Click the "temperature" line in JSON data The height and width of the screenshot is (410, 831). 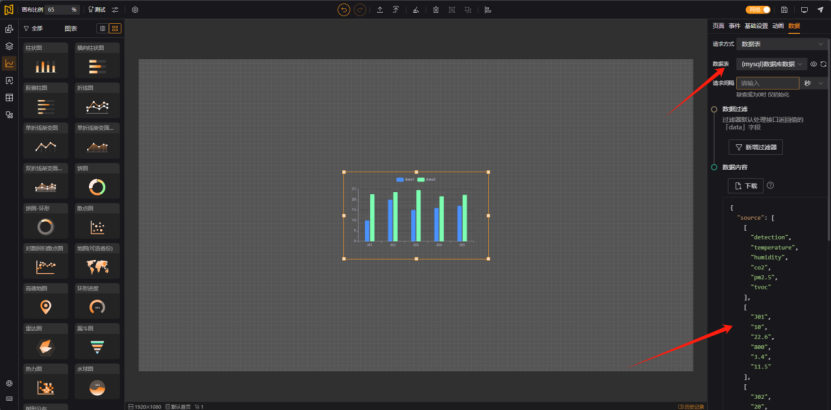pyautogui.click(x=774, y=247)
